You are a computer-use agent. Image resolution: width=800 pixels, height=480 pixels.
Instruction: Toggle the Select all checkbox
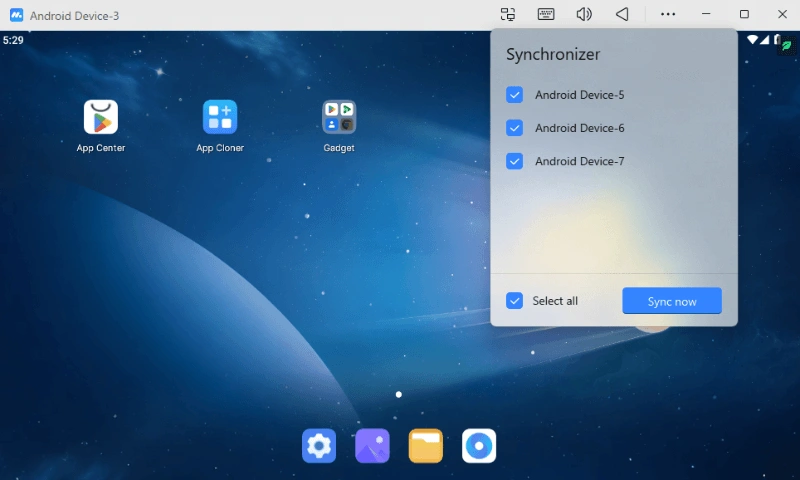[x=514, y=300]
